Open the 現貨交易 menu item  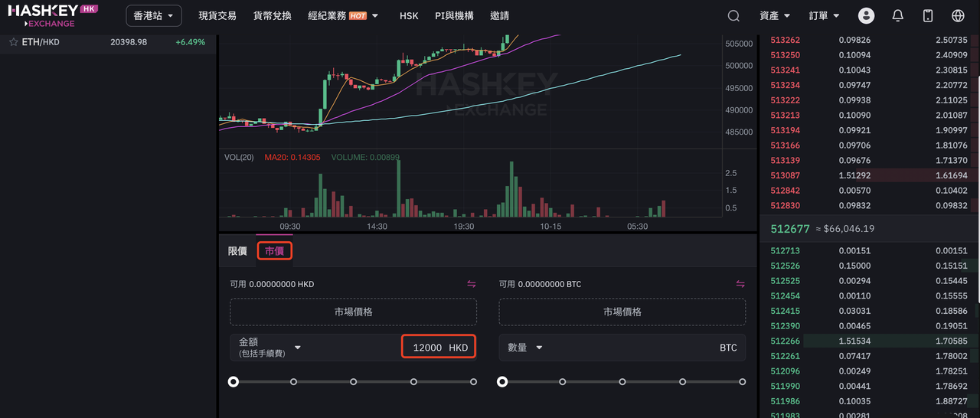pos(217,16)
